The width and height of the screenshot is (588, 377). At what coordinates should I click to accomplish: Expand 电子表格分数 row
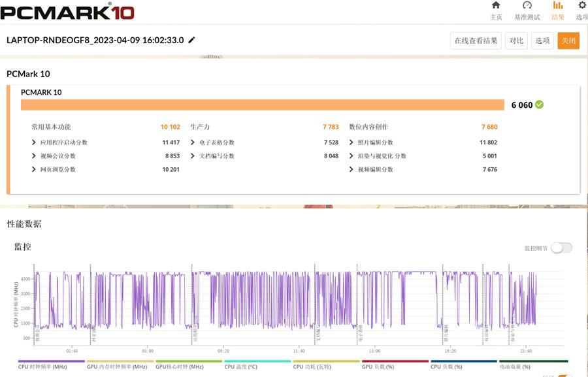point(193,142)
